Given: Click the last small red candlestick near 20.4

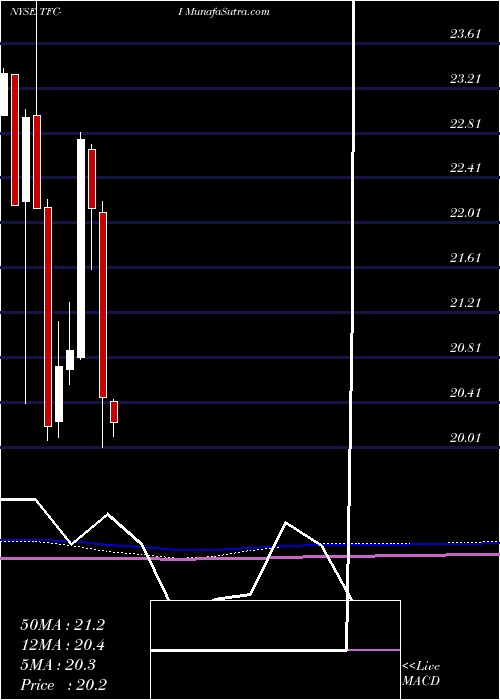Looking at the screenshot, I should pyautogui.click(x=114, y=412).
